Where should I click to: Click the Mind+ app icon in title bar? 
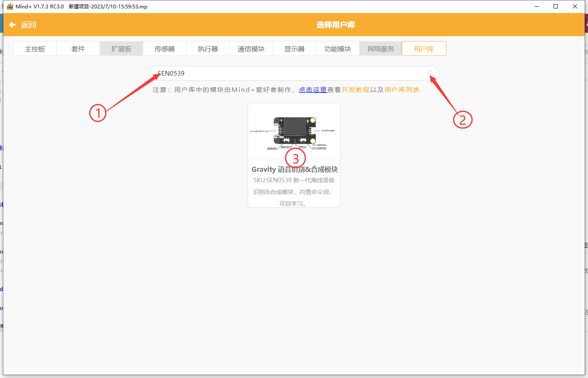[x=10, y=6]
